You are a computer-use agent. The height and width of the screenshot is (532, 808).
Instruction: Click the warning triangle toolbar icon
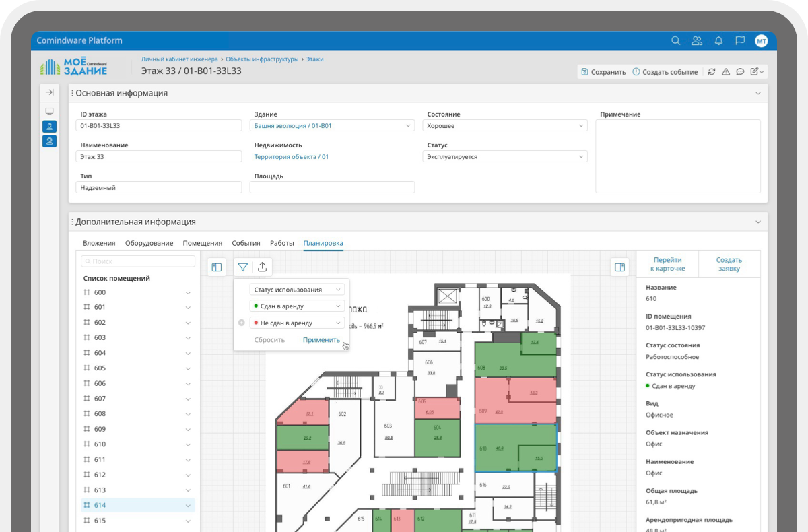(x=726, y=72)
